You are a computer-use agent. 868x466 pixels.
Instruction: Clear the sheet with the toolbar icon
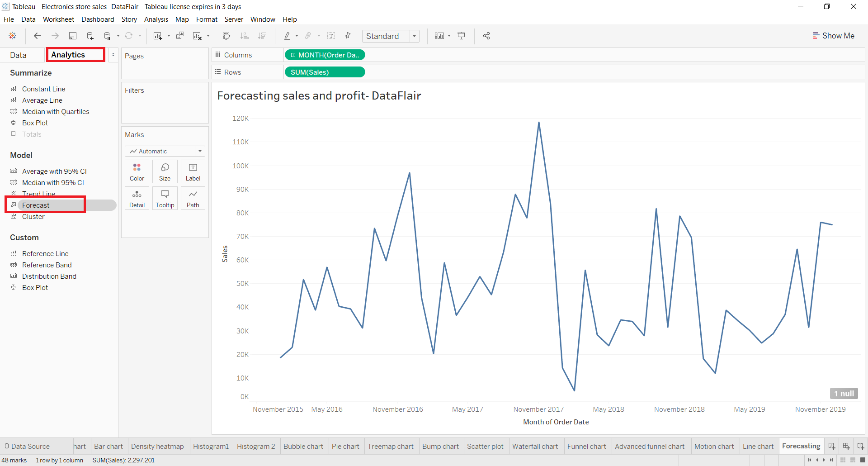click(197, 36)
